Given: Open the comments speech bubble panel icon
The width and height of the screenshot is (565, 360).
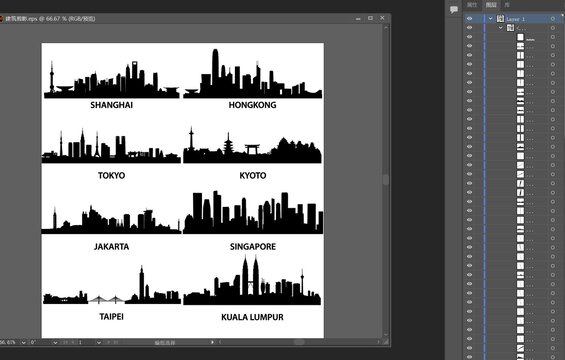Looking at the screenshot, I should pos(454,10).
